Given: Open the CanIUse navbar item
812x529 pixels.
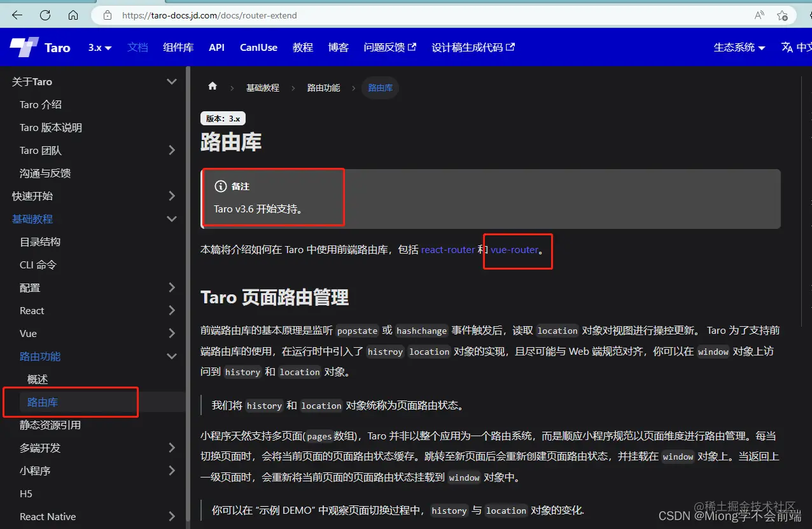Looking at the screenshot, I should pyautogui.click(x=258, y=48).
